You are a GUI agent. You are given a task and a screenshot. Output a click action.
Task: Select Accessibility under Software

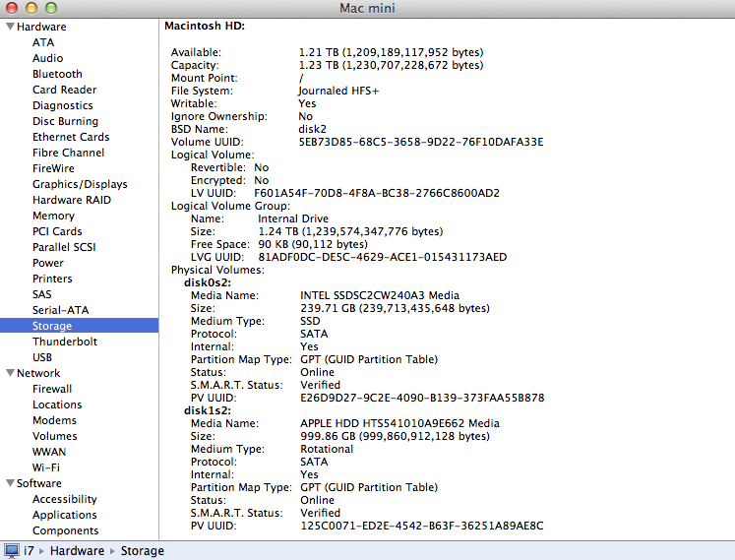click(65, 499)
